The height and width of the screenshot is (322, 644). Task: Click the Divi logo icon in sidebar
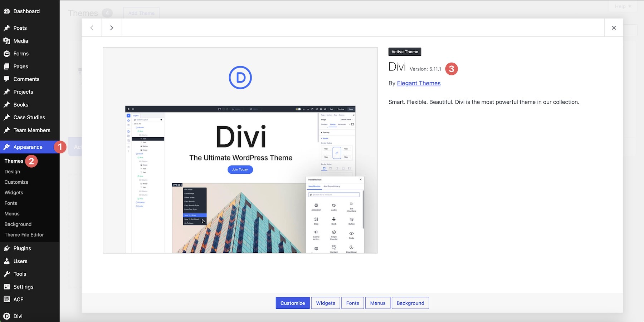click(6, 316)
